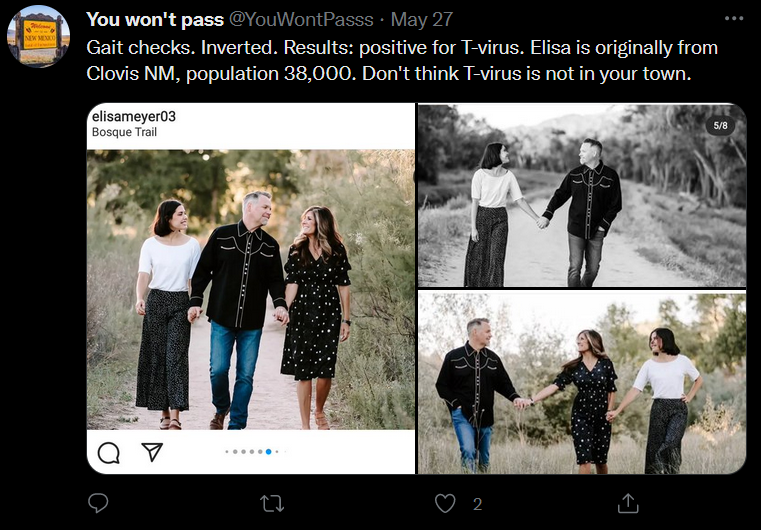Share the tweet via upload arrow icon
Image resolution: width=761 pixels, height=530 pixels.
pyautogui.click(x=627, y=503)
